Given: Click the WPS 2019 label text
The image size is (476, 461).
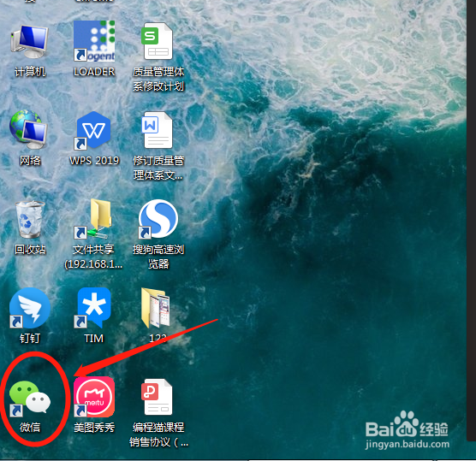Looking at the screenshot, I should click(94, 161).
